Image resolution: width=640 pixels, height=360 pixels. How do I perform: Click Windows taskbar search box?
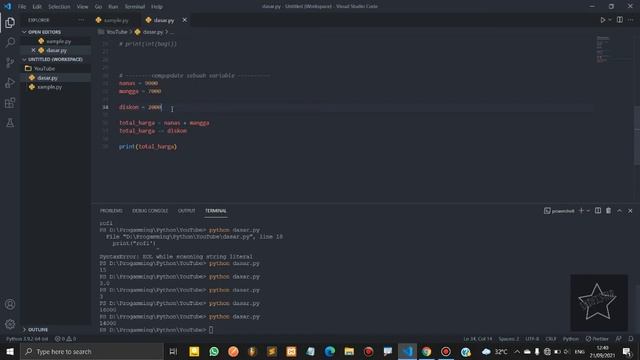point(92,351)
